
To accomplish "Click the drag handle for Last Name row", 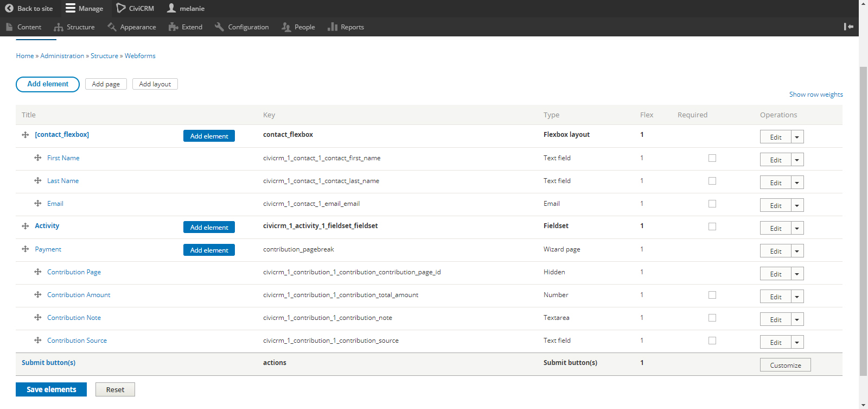I will pos(38,180).
